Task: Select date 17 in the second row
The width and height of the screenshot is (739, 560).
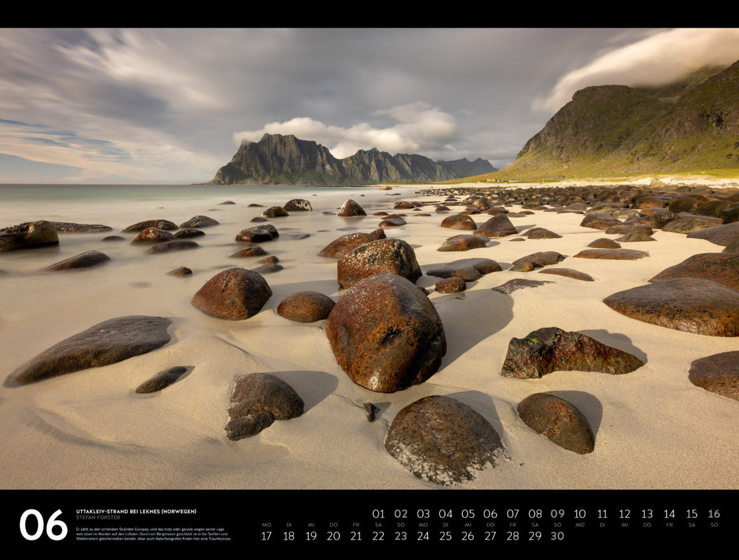Action: tap(266, 536)
